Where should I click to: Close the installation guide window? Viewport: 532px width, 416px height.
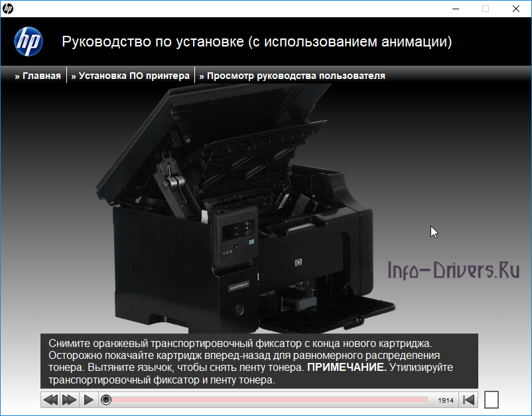(515, 9)
